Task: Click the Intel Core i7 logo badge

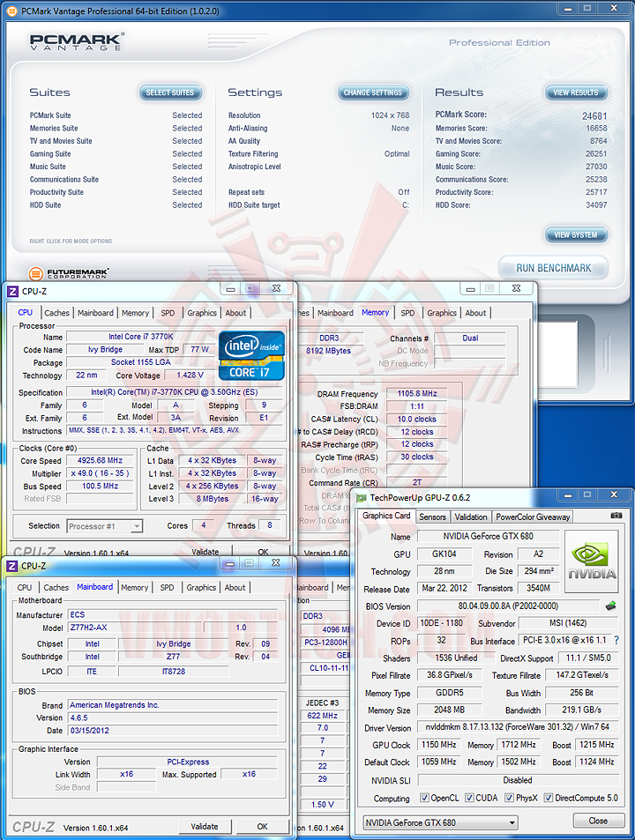Action: [x=252, y=355]
